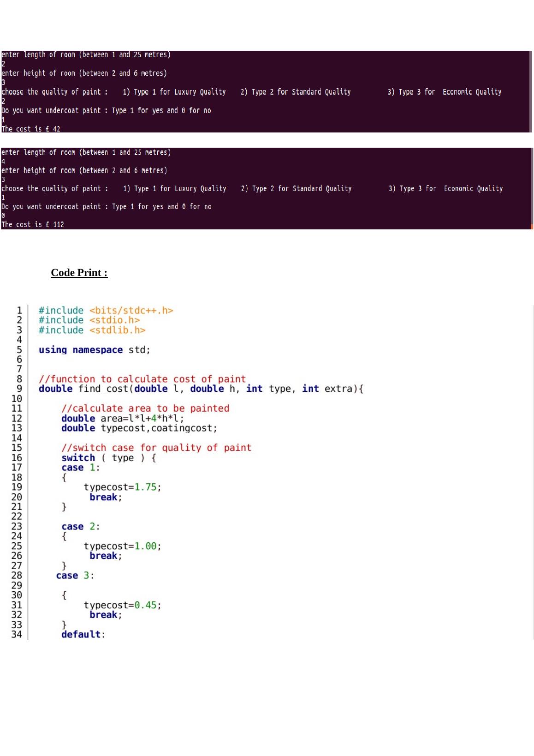Viewport: 534px width, 756px height.
Task: Click the 'double find cost' function declaration
Action: coord(201,389)
